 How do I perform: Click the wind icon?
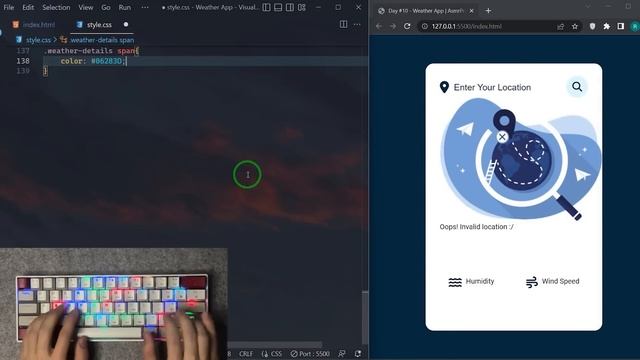[531, 282]
